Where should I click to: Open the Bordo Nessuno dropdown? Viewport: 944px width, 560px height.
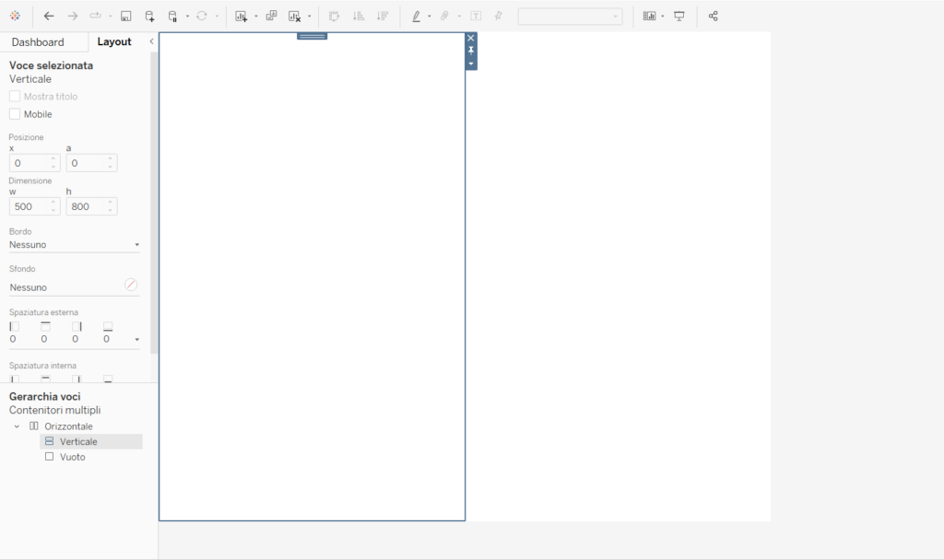[x=74, y=244]
